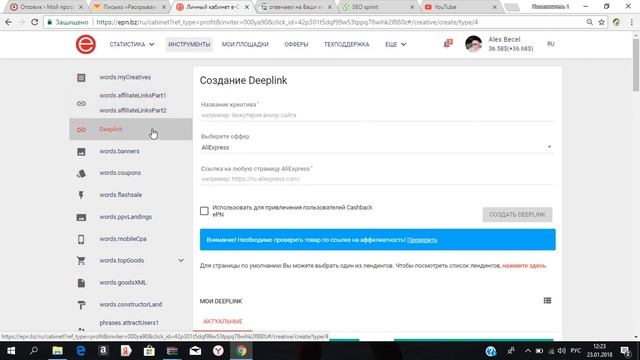Viewport: 640px width, 360px height.
Task: Click the СОЗДАТЬ DEEPLINK button
Action: coord(517,214)
